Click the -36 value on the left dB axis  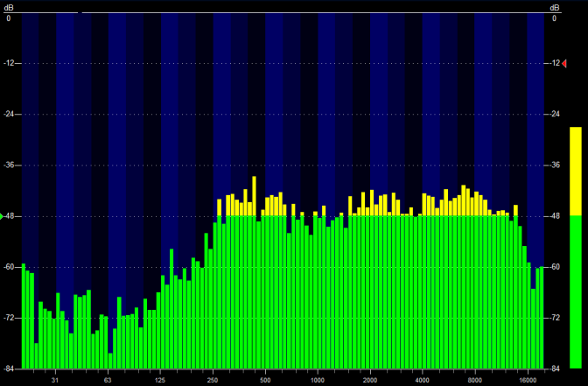[x=9, y=165]
